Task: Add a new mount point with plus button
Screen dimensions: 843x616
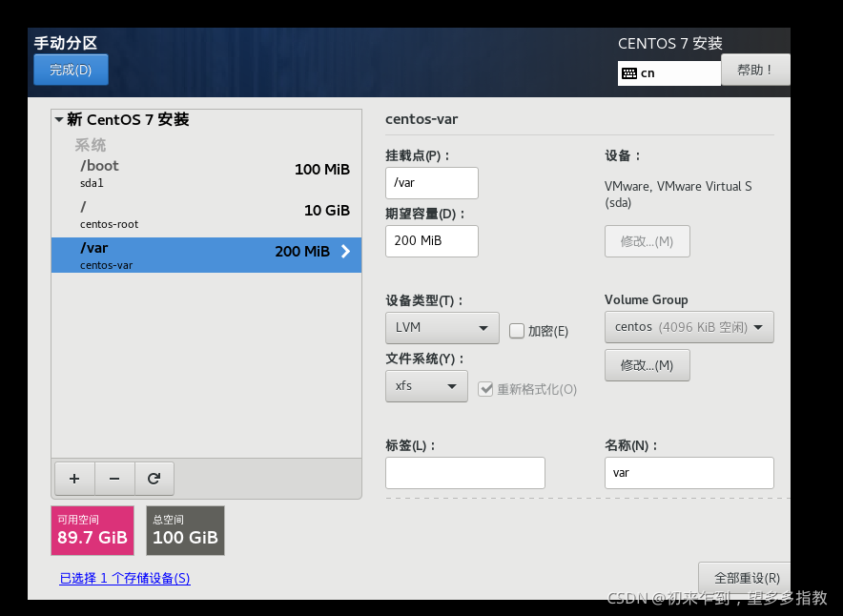Action: tap(74, 479)
